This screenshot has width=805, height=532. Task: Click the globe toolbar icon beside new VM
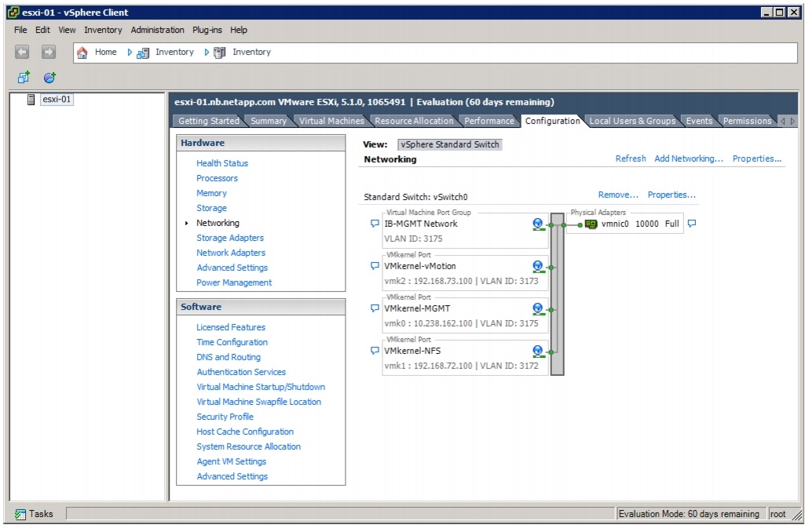(x=49, y=78)
